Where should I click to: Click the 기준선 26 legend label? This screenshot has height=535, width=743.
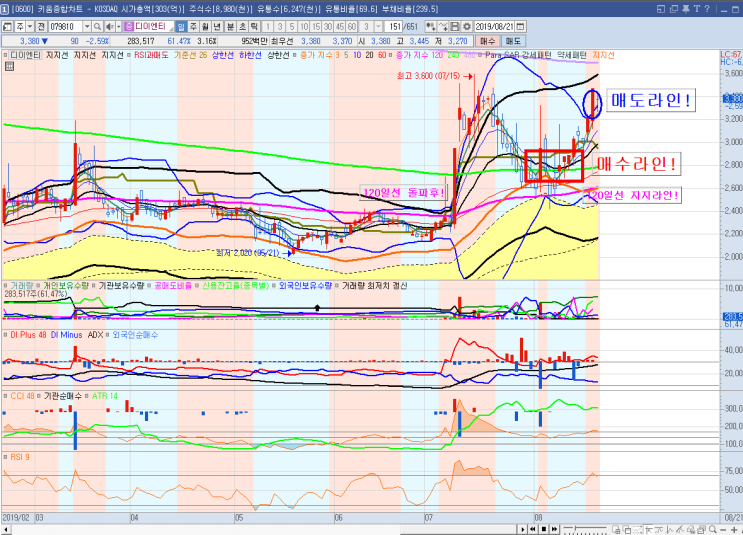click(190, 55)
